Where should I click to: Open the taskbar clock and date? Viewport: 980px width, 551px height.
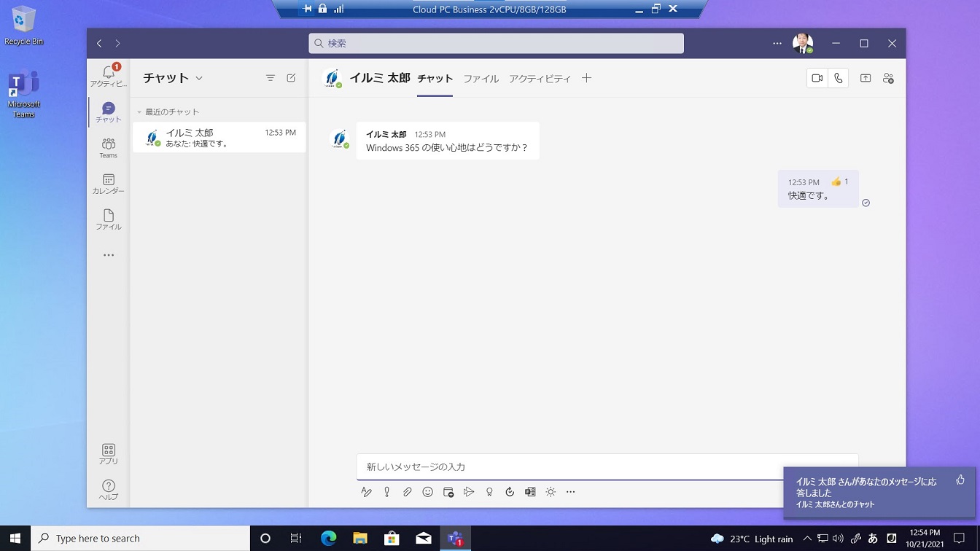[925, 539]
